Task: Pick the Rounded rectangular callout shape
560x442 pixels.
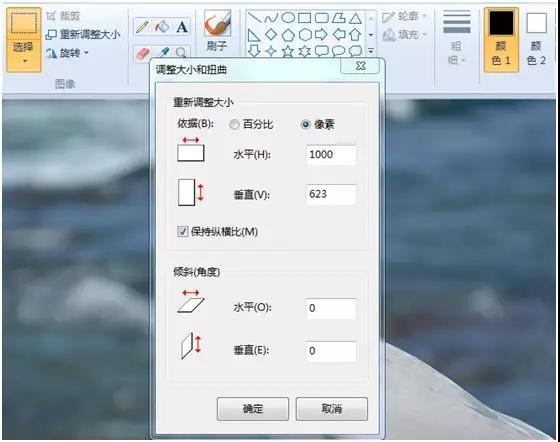Action: tap(321, 51)
